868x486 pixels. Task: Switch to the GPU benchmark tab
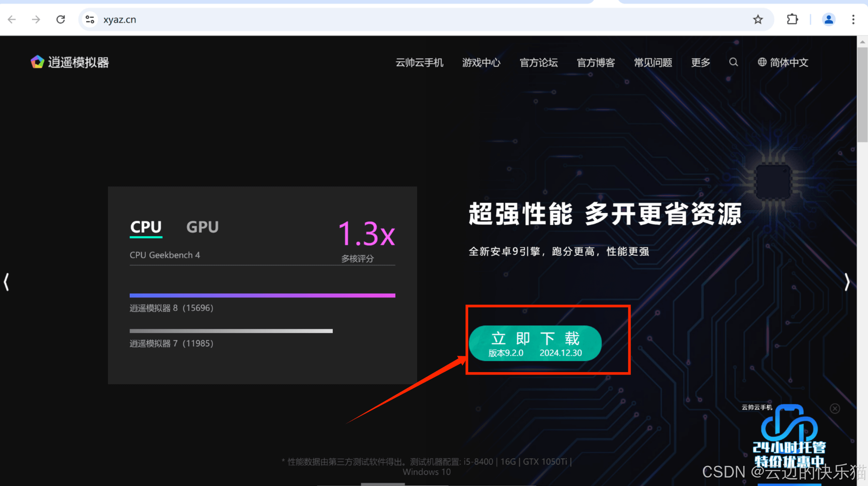(x=202, y=227)
